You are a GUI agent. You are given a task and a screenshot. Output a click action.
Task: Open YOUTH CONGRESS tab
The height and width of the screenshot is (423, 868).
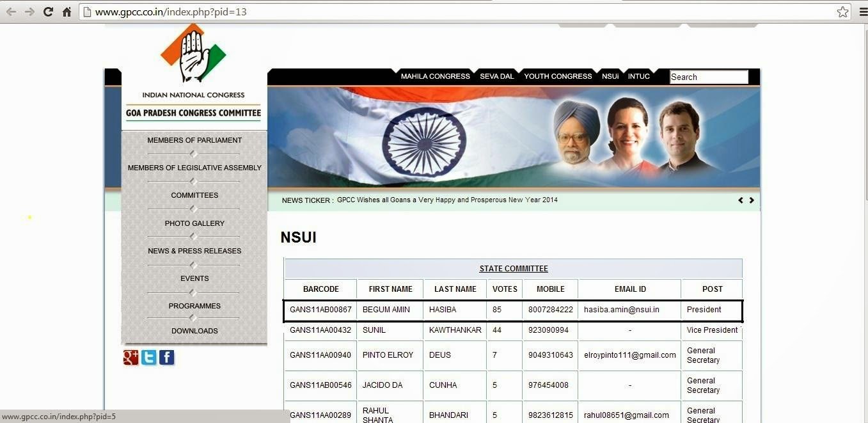pyautogui.click(x=558, y=76)
